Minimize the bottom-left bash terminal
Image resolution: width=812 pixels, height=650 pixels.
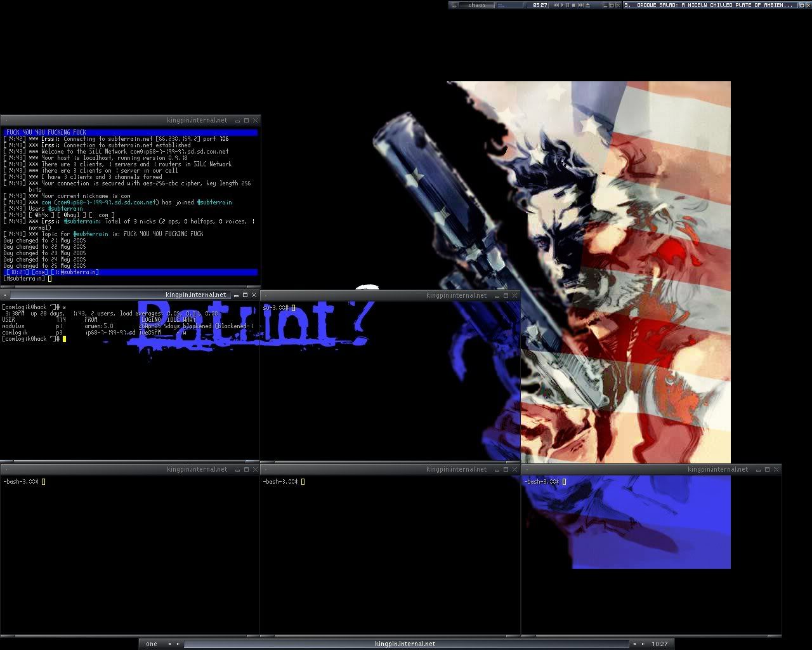point(238,470)
